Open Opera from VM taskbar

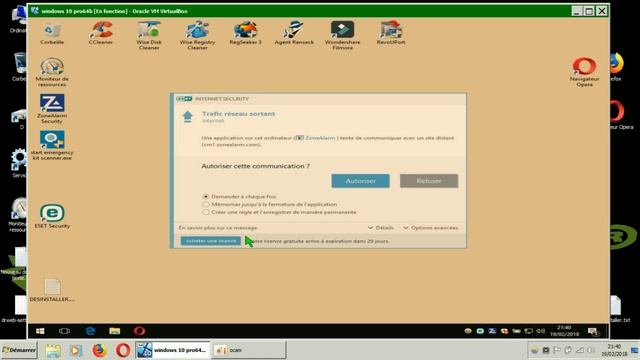point(139,331)
